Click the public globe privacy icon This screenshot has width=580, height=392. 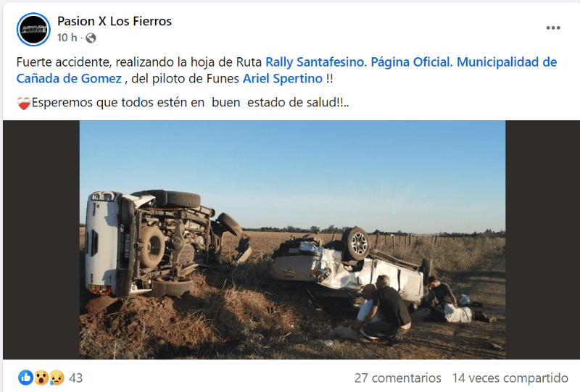(x=91, y=38)
